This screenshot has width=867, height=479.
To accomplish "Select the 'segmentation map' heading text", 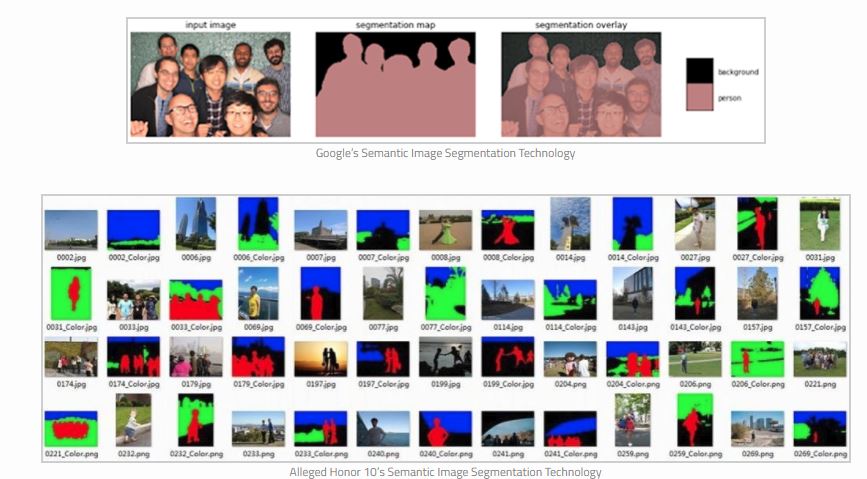I will [395, 25].
